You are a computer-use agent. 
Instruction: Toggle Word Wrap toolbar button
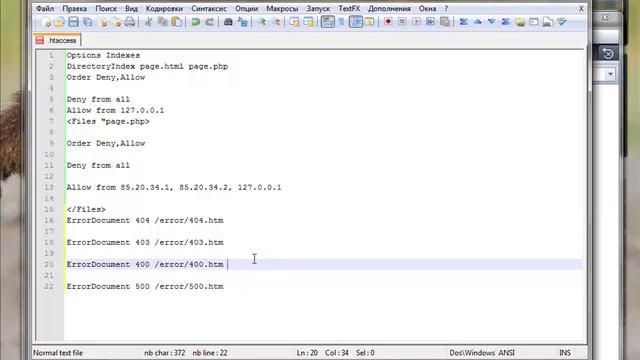coord(327,22)
